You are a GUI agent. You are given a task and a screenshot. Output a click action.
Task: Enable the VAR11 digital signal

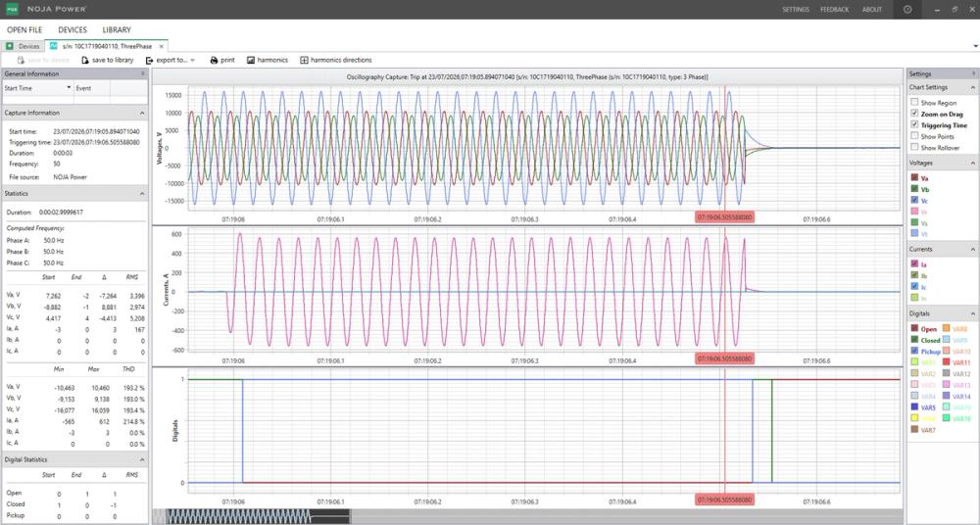coord(947,362)
